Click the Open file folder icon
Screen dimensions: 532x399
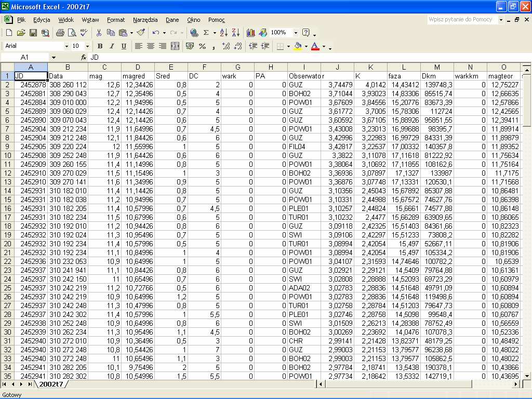(21, 33)
